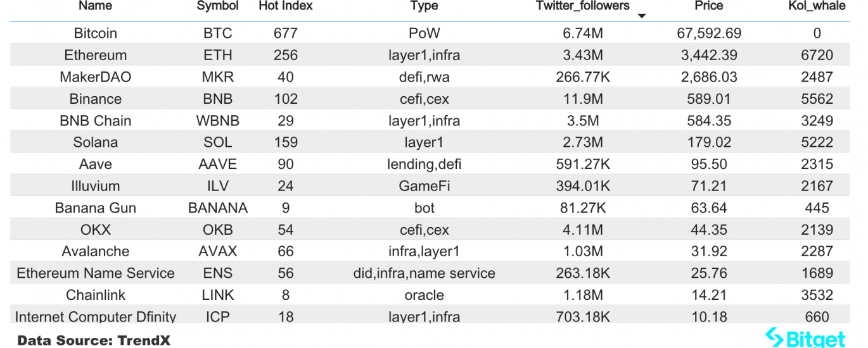Click the Illuvium GameFi type cell
The height and width of the screenshot is (348, 868).
tap(424, 186)
